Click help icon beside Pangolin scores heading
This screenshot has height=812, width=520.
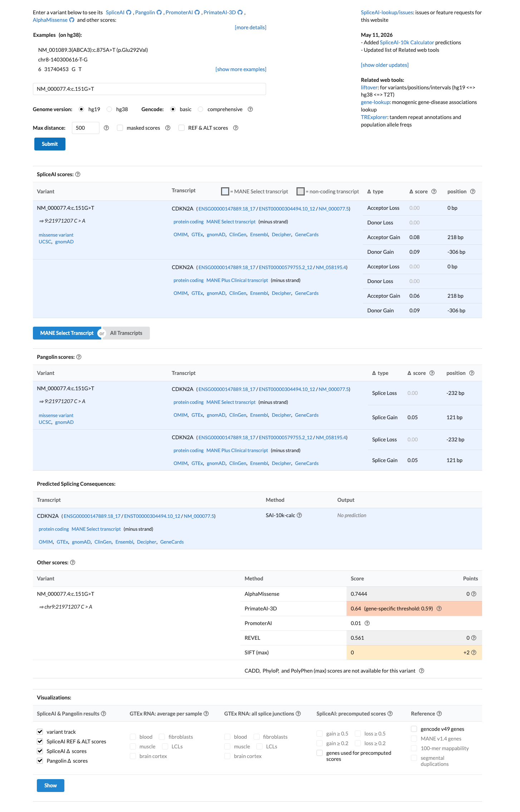coord(79,357)
